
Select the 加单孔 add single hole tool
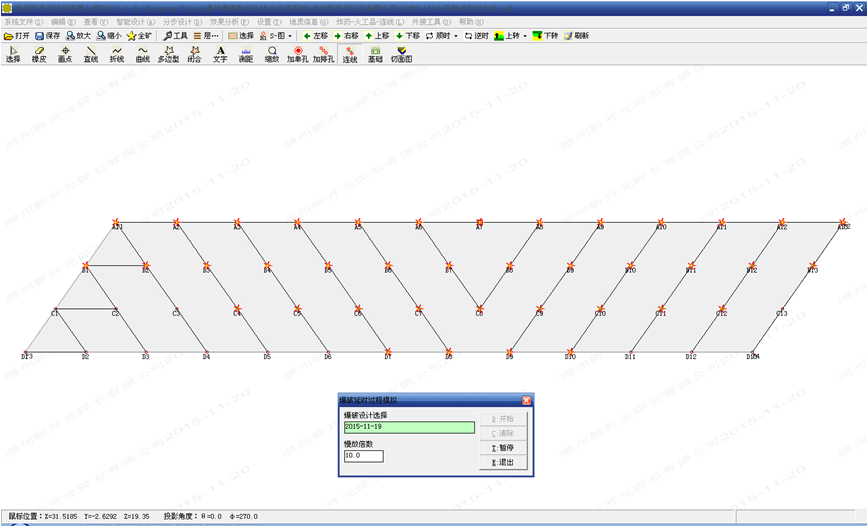point(298,53)
